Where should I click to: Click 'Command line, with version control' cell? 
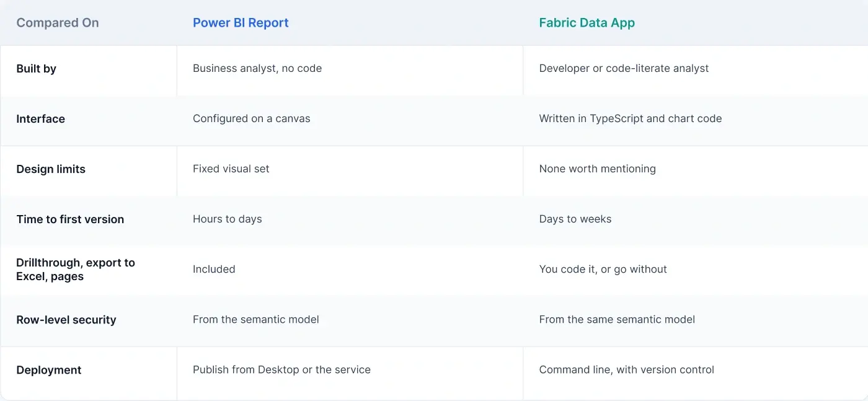pos(626,370)
